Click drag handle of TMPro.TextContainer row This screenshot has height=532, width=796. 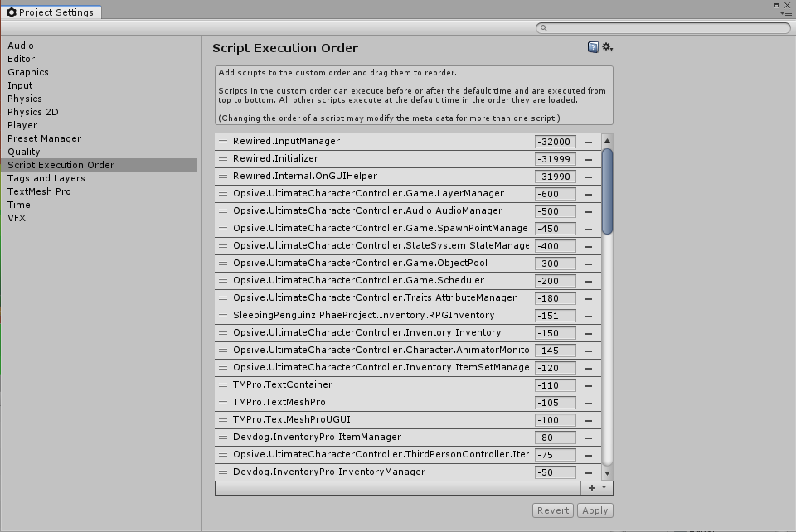coord(223,385)
